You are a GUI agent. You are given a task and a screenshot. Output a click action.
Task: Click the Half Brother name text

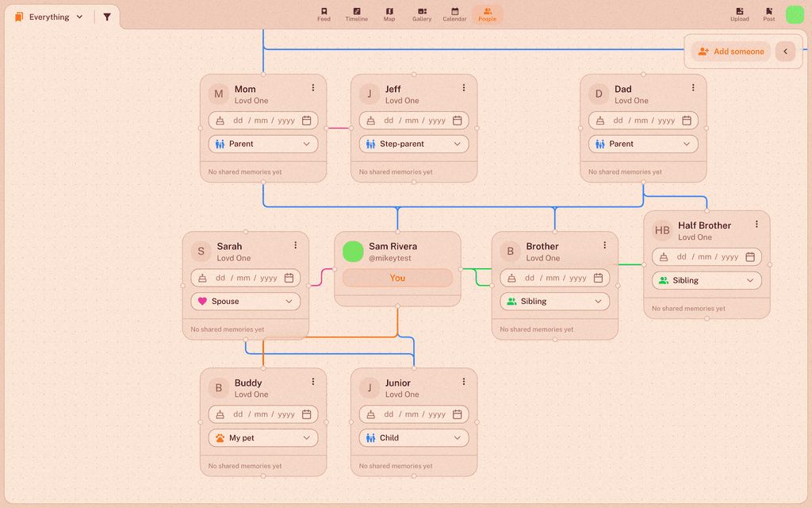pos(704,225)
